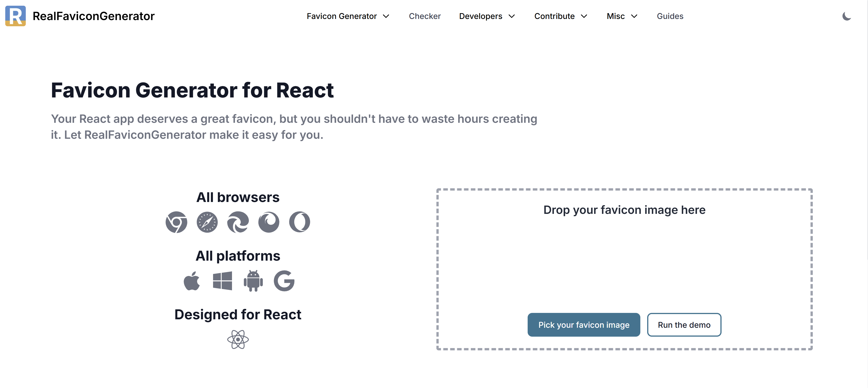Click the 'All browsers' heading
868x388 pixels.
[x=238, y=197]
